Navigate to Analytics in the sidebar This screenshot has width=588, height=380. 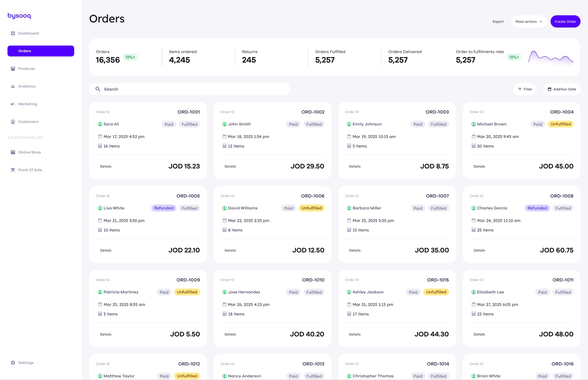pos(41,86)
